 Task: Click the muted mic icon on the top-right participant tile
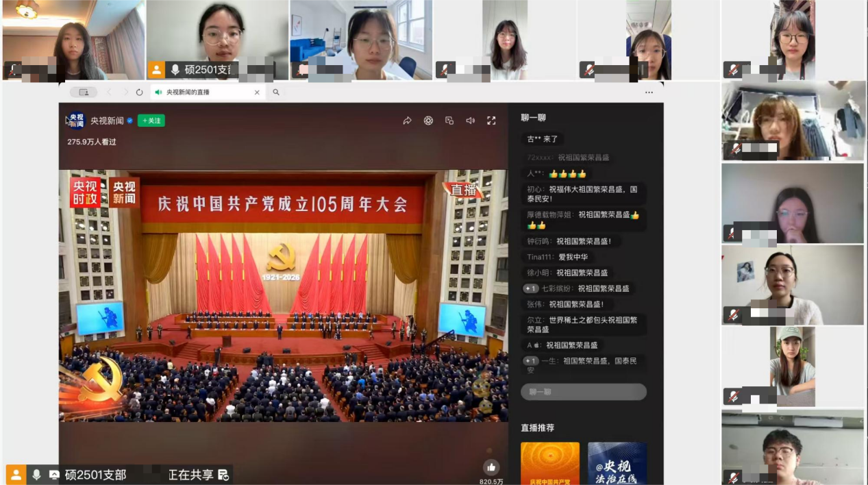tap(733, 70)
